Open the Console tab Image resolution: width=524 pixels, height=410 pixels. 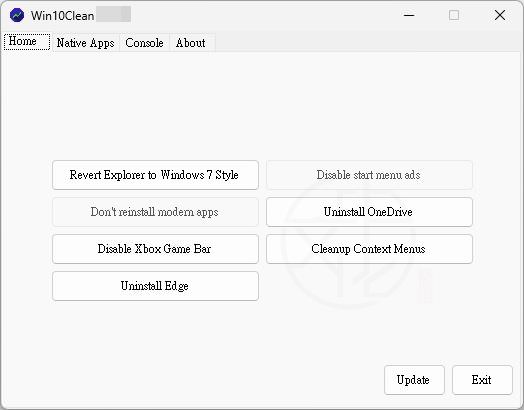click(x=144, y=43)
